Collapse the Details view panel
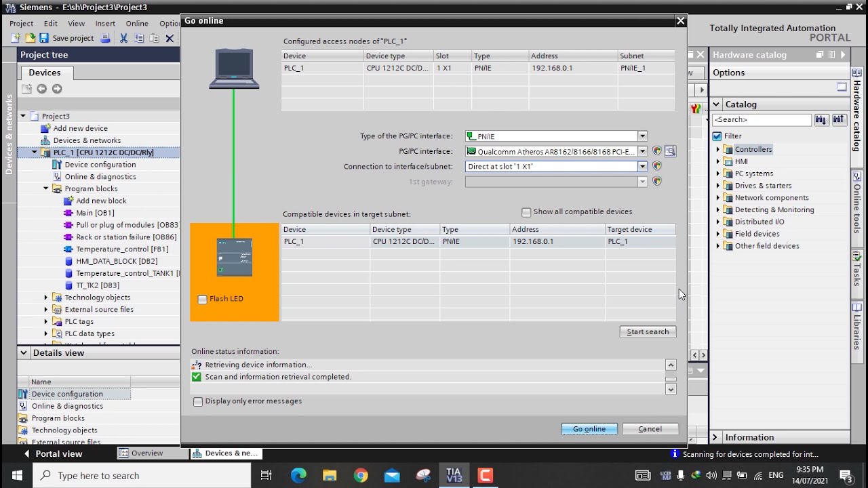 pyautogui.click(x=24, y=352)
